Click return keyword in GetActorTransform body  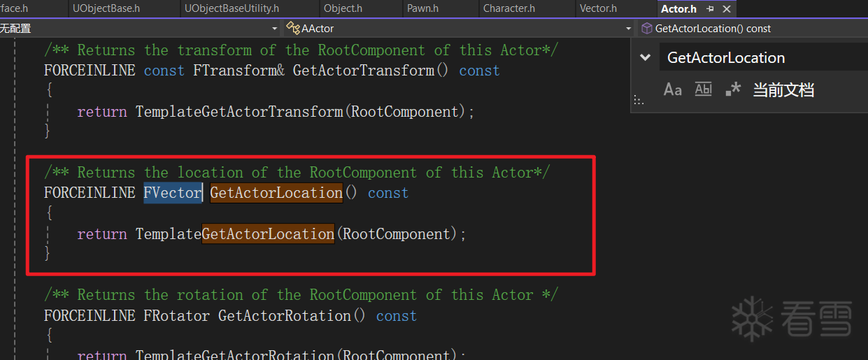pyautogui.click(x=102, y=111)
